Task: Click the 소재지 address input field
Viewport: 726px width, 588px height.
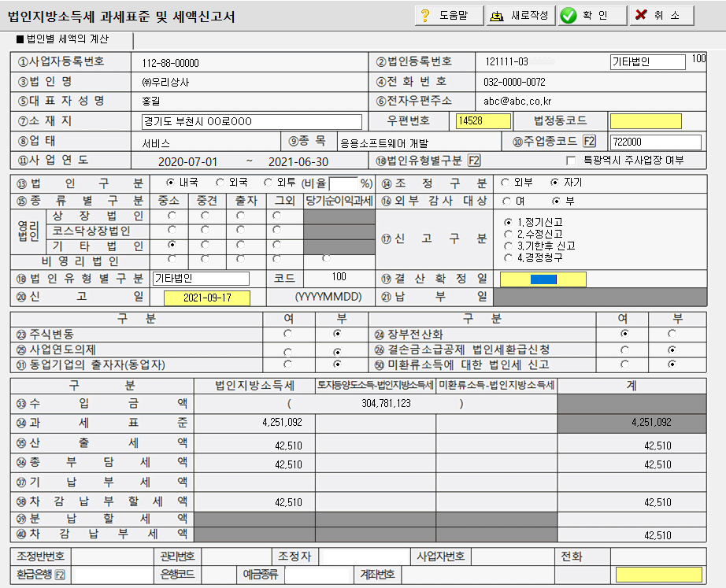Action: click(x=251, y=121)
